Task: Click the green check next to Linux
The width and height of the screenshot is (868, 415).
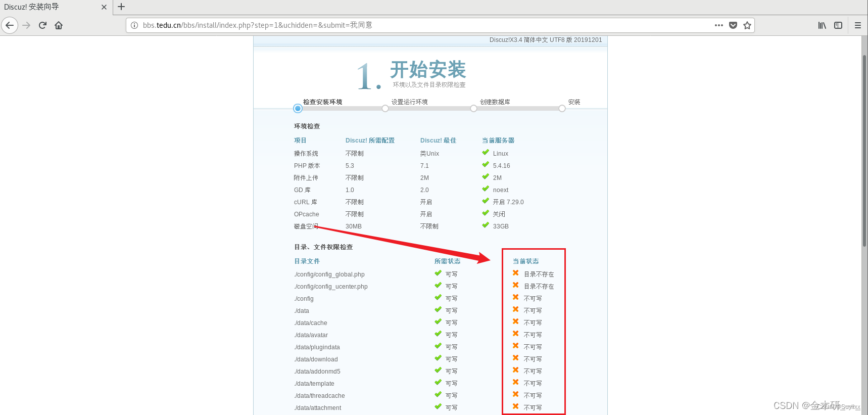Action: click(x=486, y=153)
